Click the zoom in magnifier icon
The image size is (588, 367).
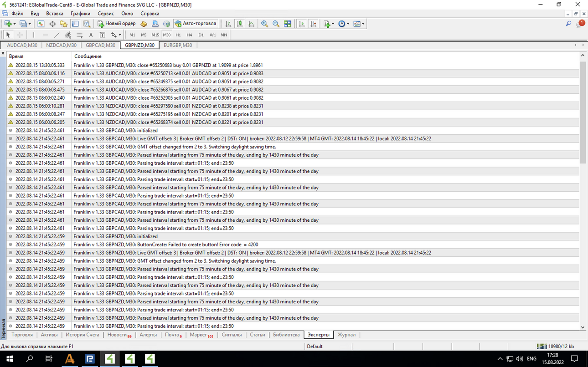click(264, 24)
